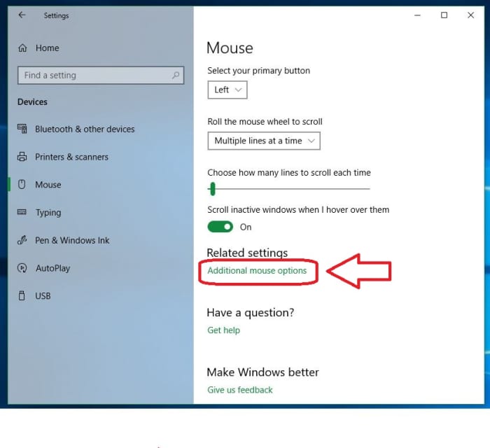Open the primary button Left dropdown
Image resolution: width=490 pixels, height=448 pixels.
[227, 90]
